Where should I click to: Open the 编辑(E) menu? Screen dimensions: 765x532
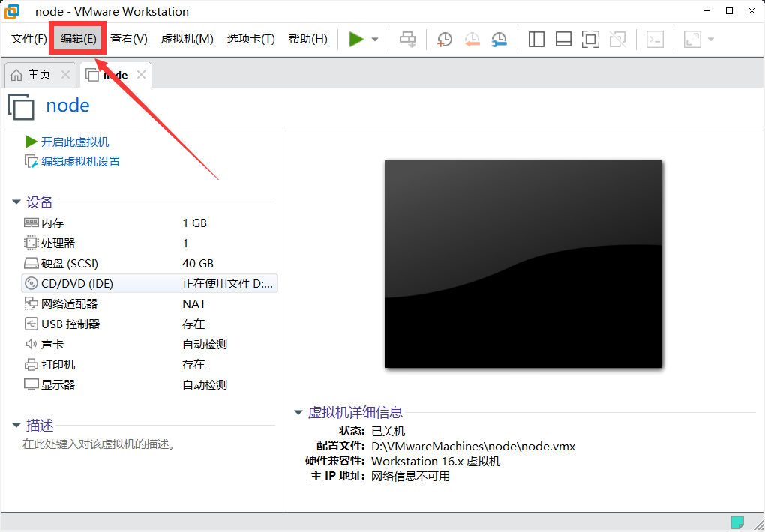pyautogui.click(x=77, y=38)
